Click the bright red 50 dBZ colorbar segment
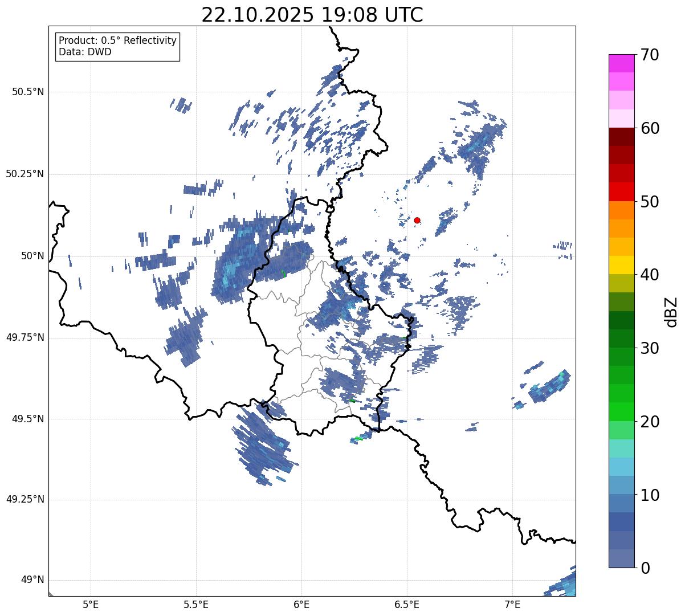685x616 pixels. pos(621,191)
